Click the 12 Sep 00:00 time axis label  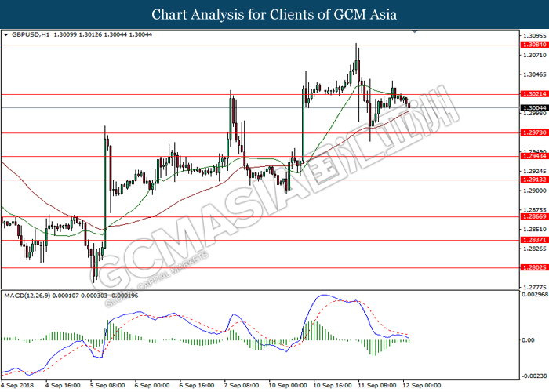422,386
